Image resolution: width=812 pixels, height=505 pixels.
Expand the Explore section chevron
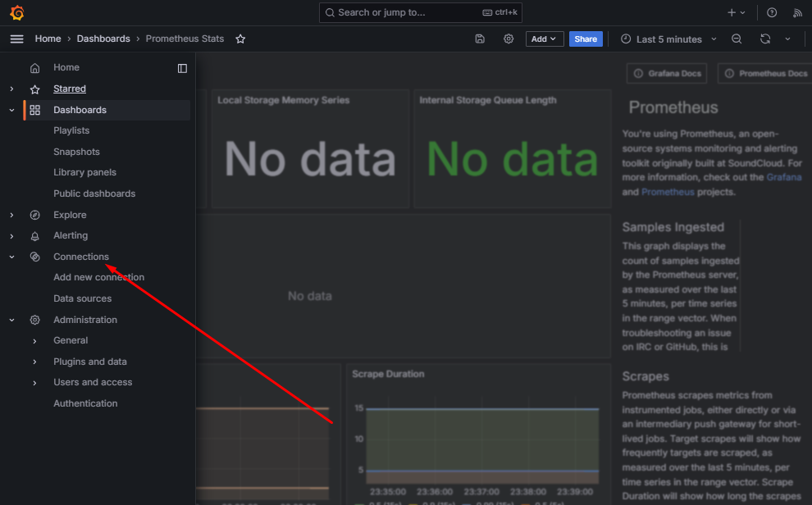pyautogui.click(x=12, y=215)
